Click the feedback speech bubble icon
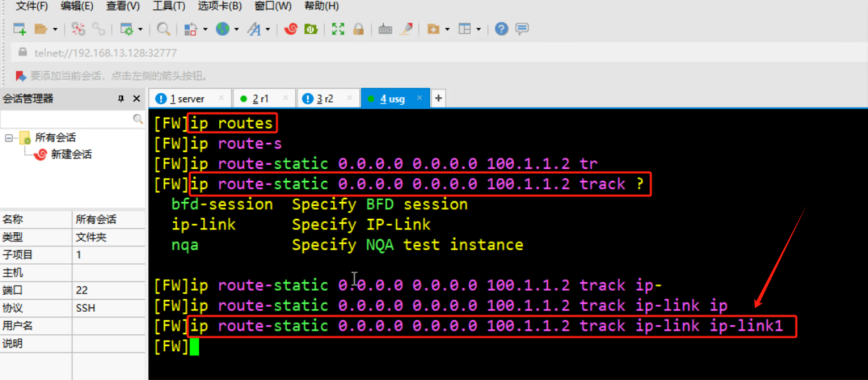Screen dimensions: 868x380 [x=522, y=29]
